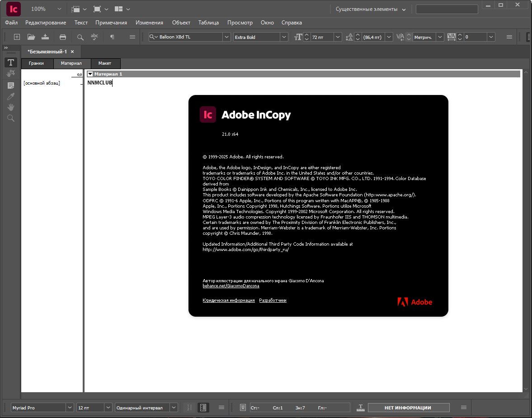Open the Просмотр menu
This screenshot has width=532, height=418.
click(x=240, y=23)
